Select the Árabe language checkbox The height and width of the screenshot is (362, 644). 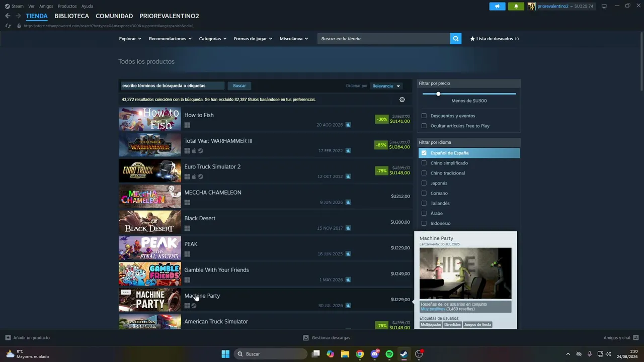click(424, 213)
